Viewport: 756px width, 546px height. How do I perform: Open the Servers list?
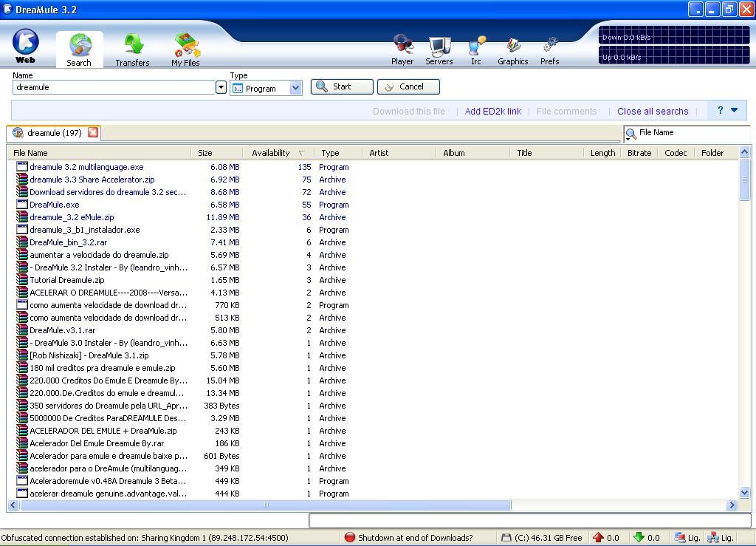[439, 50]
